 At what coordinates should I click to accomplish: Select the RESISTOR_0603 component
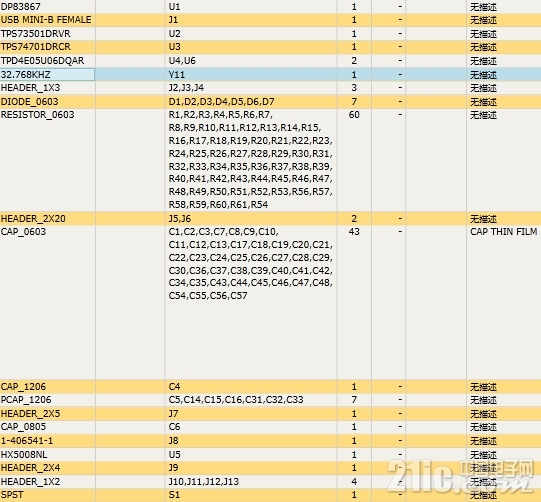pos(38,115)
